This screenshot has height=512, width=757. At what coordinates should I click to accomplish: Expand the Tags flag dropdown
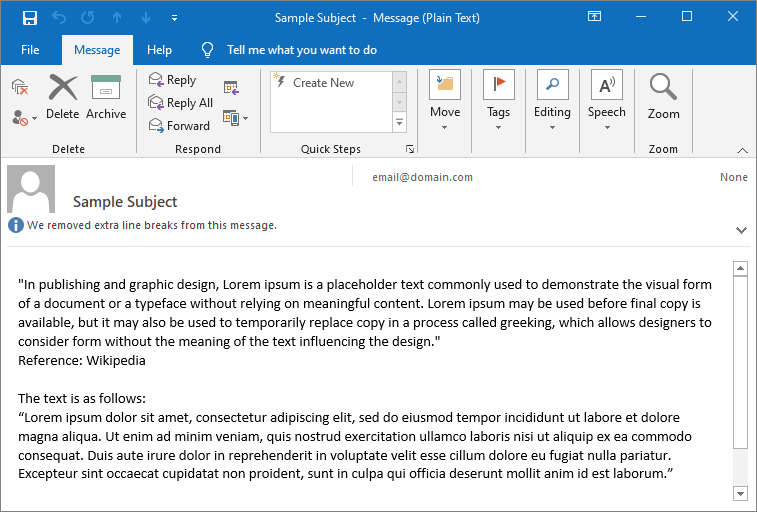pyautogui.click(x=498, y=100)
